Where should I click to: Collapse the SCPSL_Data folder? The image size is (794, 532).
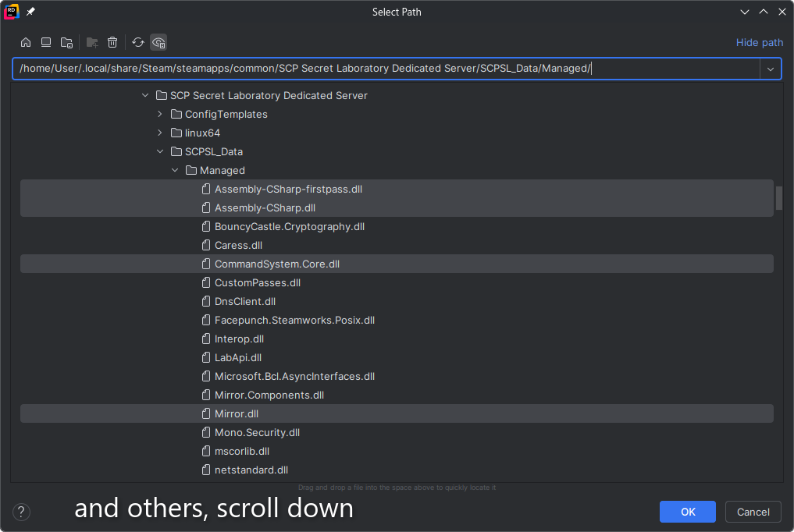(x=160, y=151)
